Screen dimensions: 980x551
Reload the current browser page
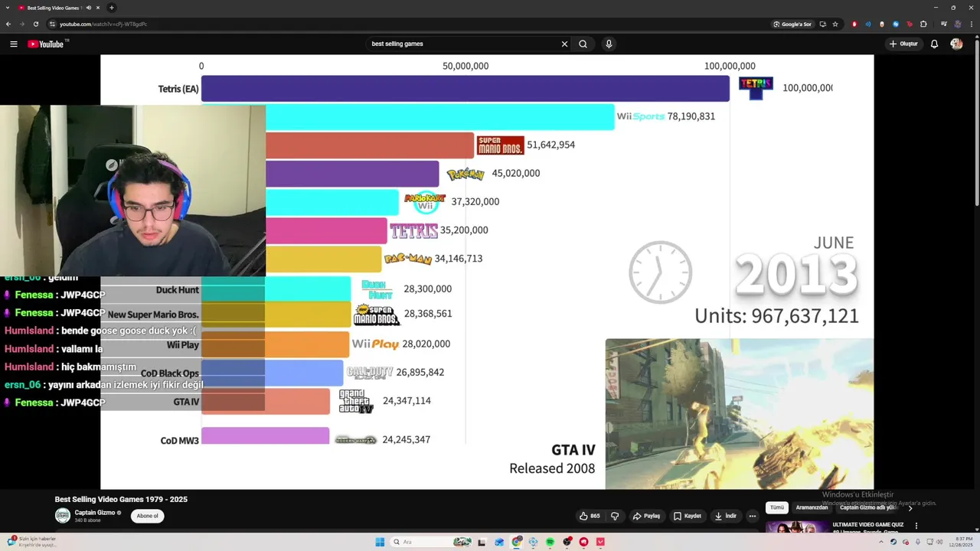point(35,24)
